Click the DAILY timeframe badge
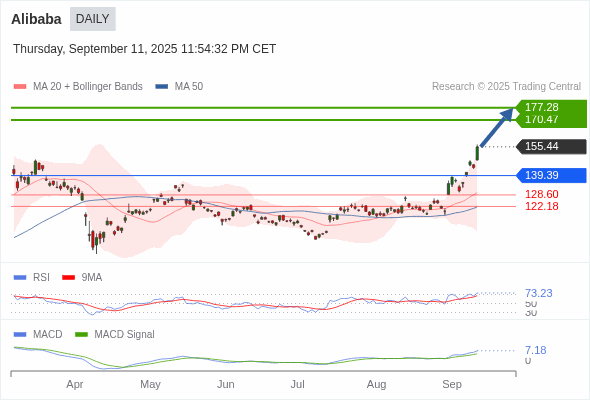 (x=93, y=19)
